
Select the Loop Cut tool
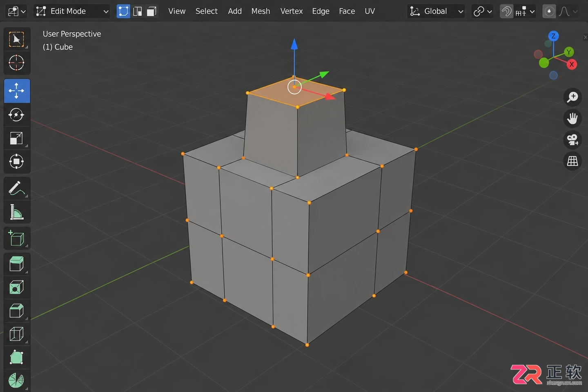click(17, 334)
